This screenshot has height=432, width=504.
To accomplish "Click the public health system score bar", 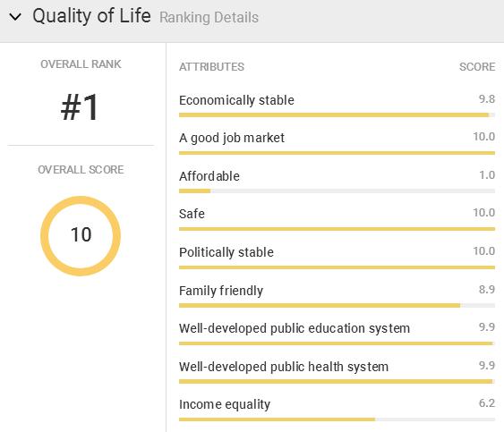I will coord(337,382).
